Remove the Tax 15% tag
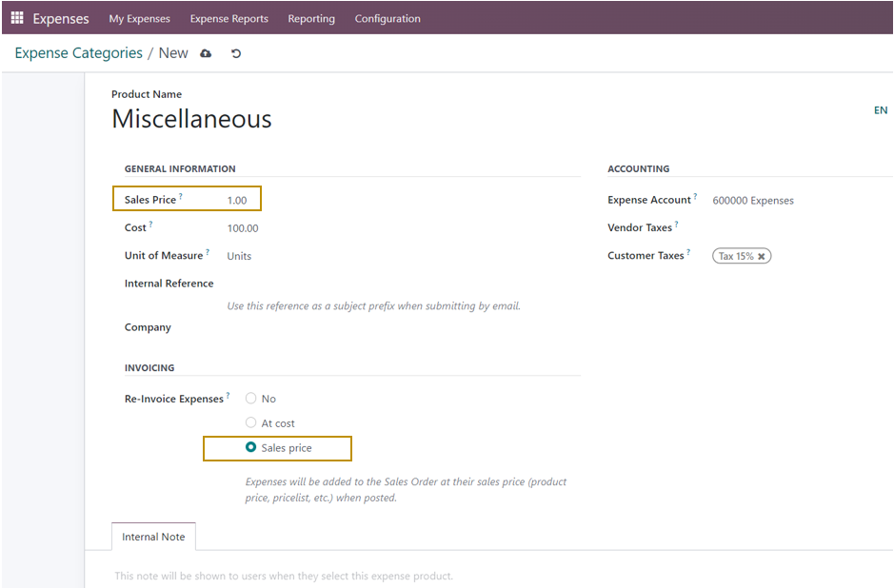This screenshot has height=588, width=894. click(x=762, y=256)
